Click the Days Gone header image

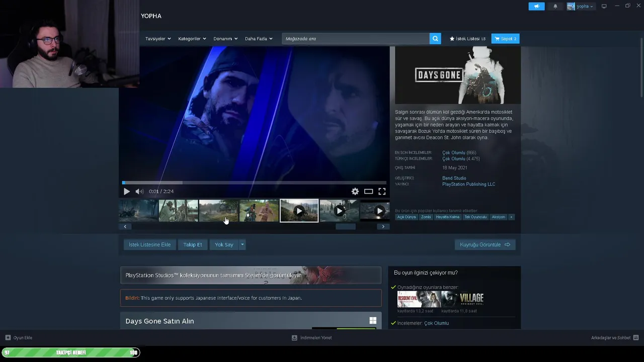[x=458, y=75]
